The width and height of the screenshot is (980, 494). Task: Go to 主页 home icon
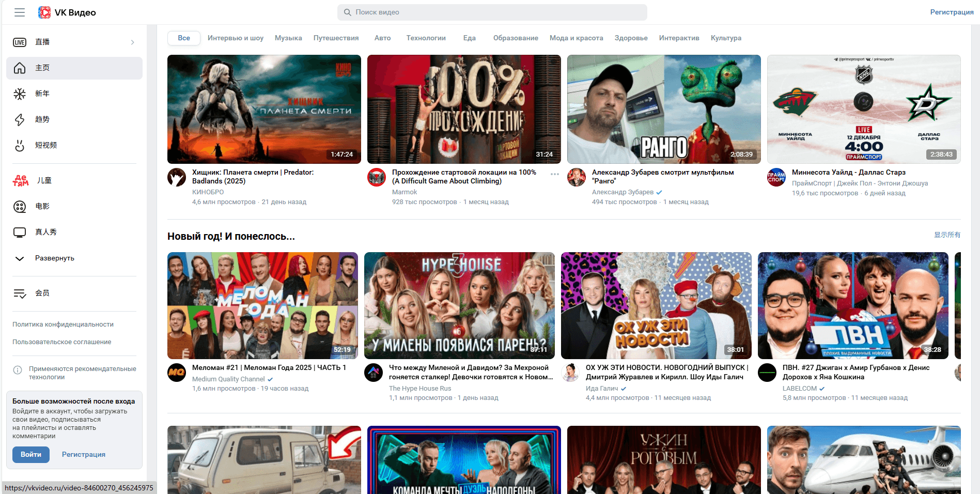20,68
